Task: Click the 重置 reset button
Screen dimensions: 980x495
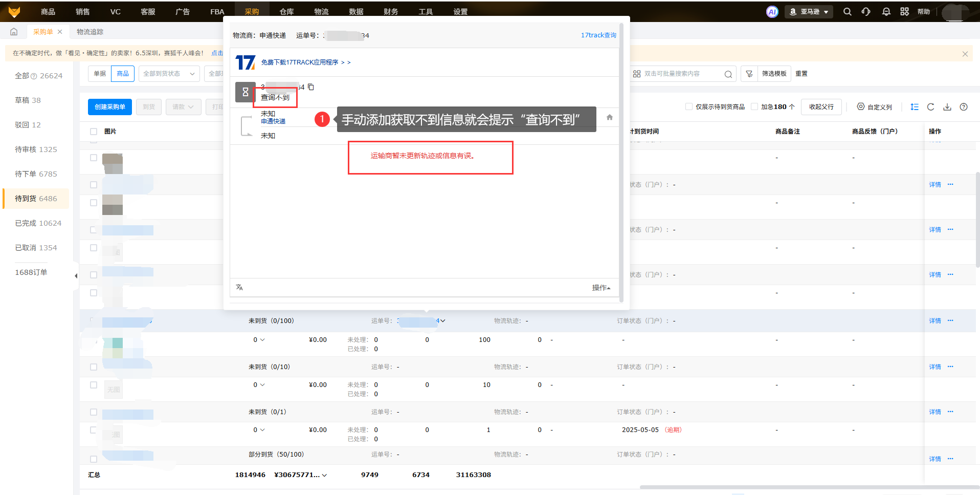Action: point(801,74)
